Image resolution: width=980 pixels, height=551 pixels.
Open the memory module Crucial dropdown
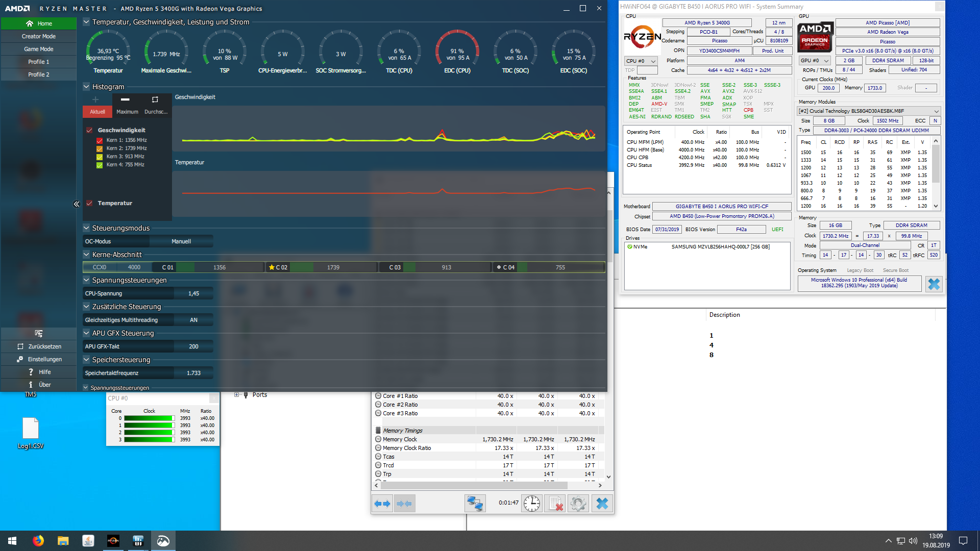coord(869,111)
